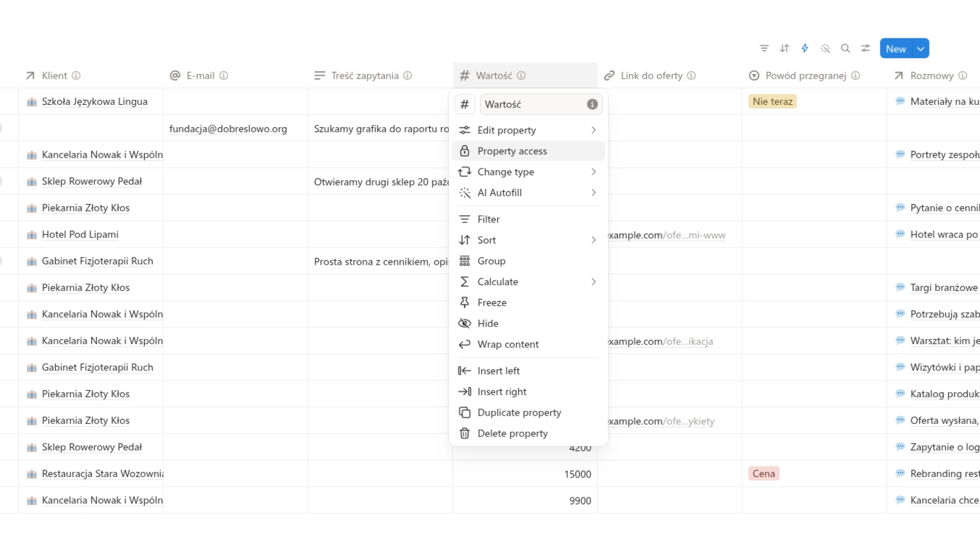The width and height of the screenshot is (980, 551).
Task: Click the 15000 value cell
Action: point(525,474)
